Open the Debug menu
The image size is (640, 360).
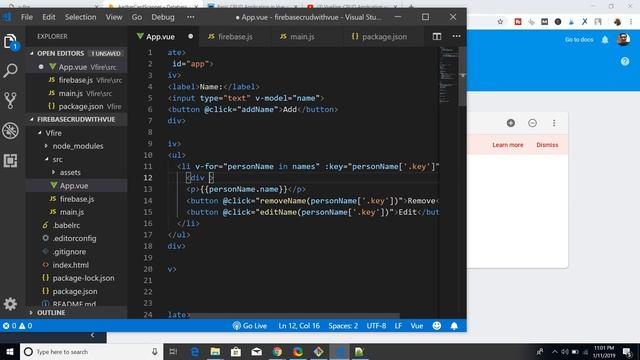coord(163,17)
